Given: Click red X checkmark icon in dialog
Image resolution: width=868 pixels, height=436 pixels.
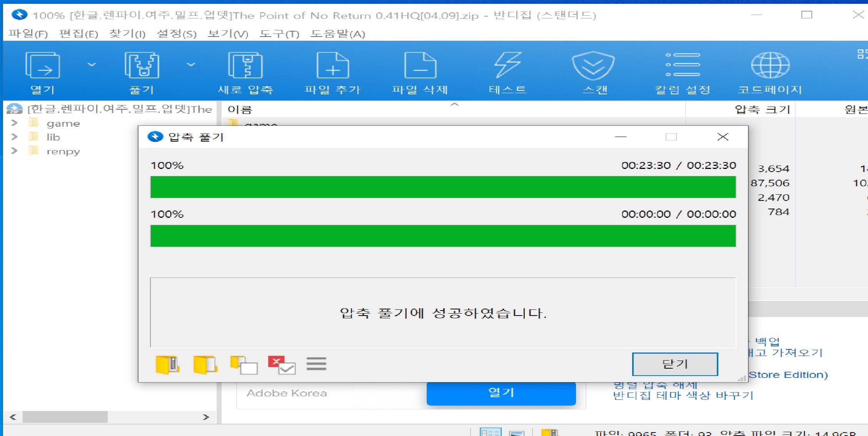Looking at the screenshot, I should pyautogui.click(x=282, y=364).
